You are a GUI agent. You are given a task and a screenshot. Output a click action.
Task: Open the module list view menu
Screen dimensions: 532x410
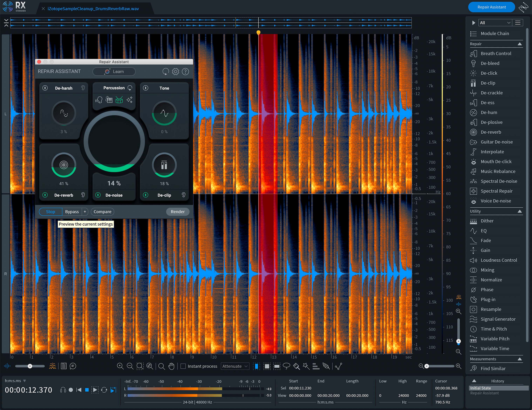pos(518,23)
